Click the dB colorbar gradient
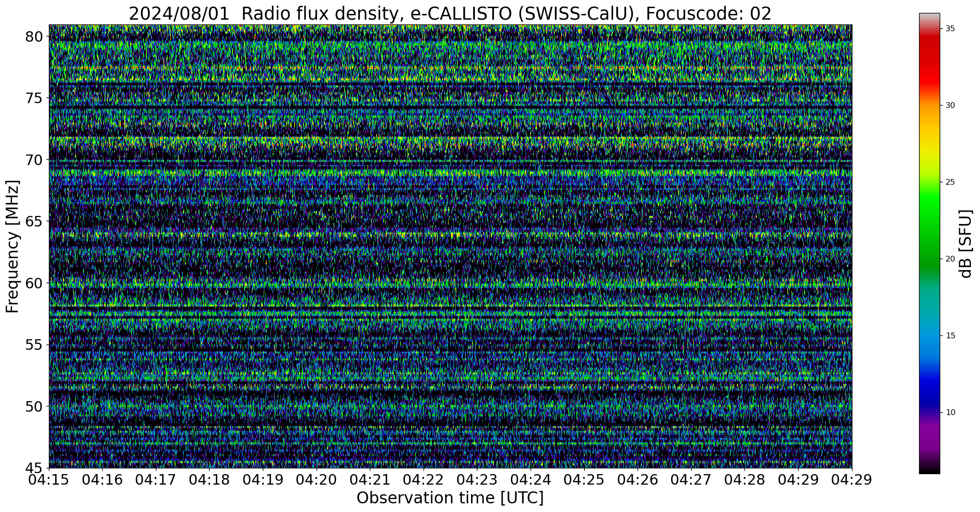 (x=929, y=243)
